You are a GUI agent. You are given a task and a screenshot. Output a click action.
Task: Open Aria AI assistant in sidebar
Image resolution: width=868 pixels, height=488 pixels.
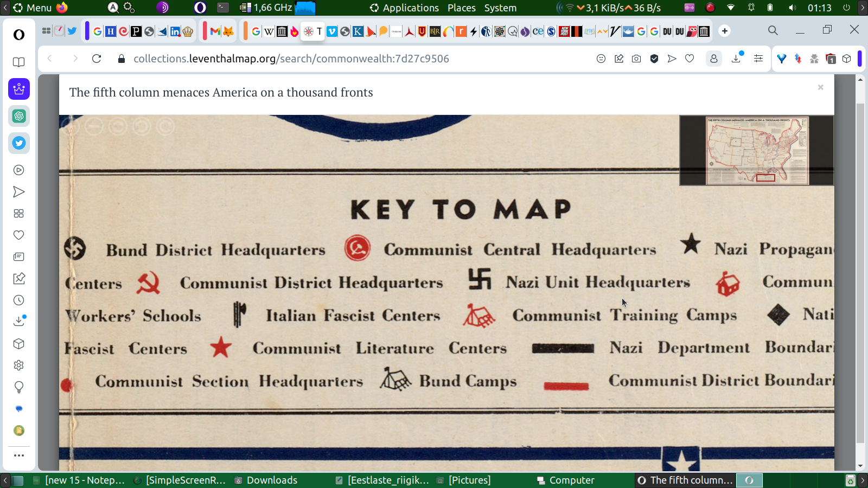coord(19,89)
